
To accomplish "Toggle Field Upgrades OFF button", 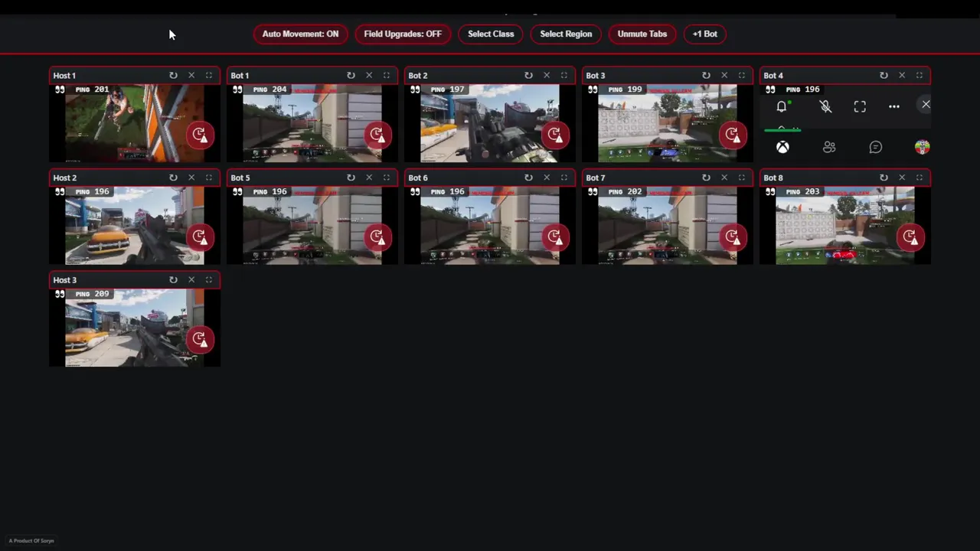I will 403,34.
